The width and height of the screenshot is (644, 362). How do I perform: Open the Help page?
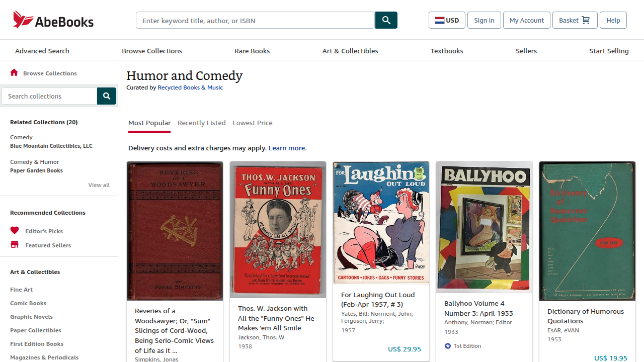point(613,20)
